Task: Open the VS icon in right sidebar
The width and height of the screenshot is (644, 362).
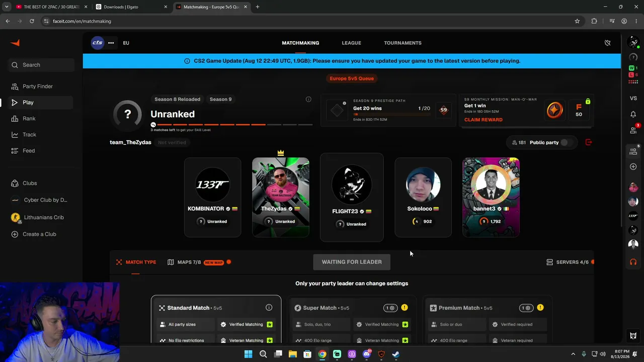Action: [633, 98]
